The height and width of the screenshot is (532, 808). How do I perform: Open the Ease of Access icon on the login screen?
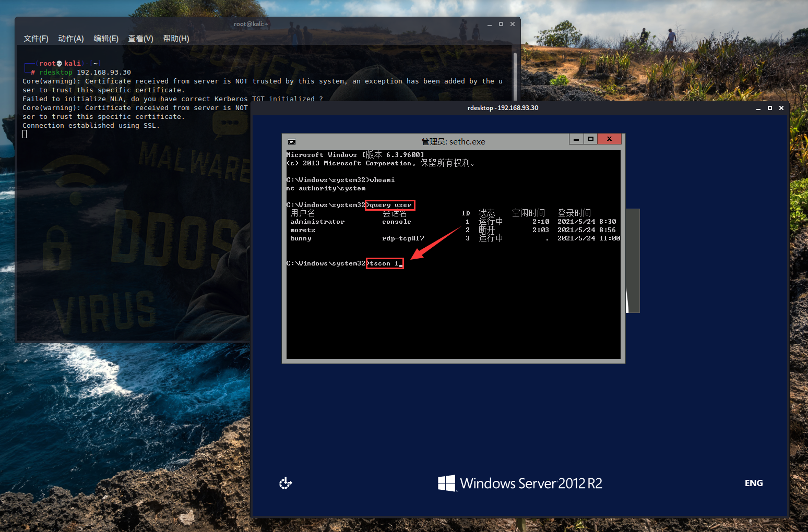[x=286, y=483]
